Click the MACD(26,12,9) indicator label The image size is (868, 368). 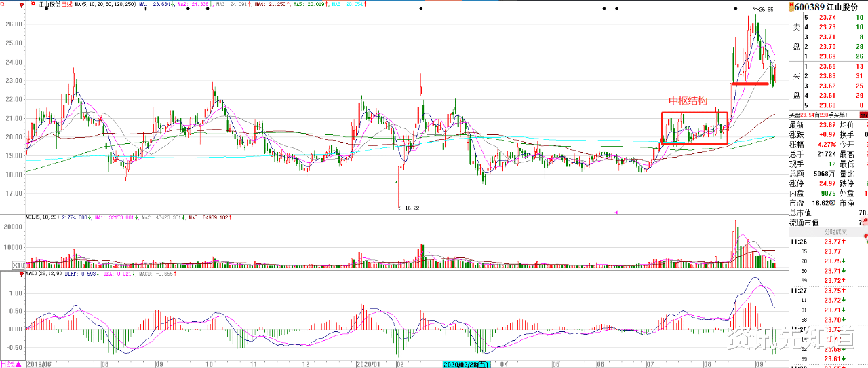click(44, 274)
